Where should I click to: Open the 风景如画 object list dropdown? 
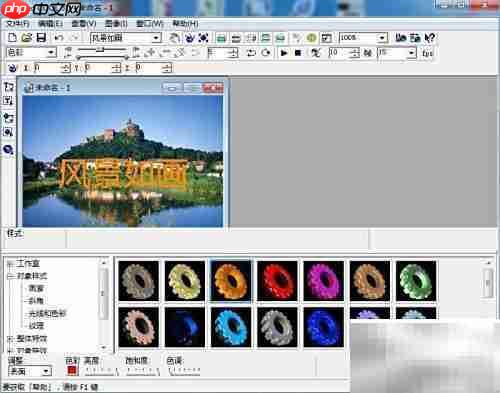point(156,38)
